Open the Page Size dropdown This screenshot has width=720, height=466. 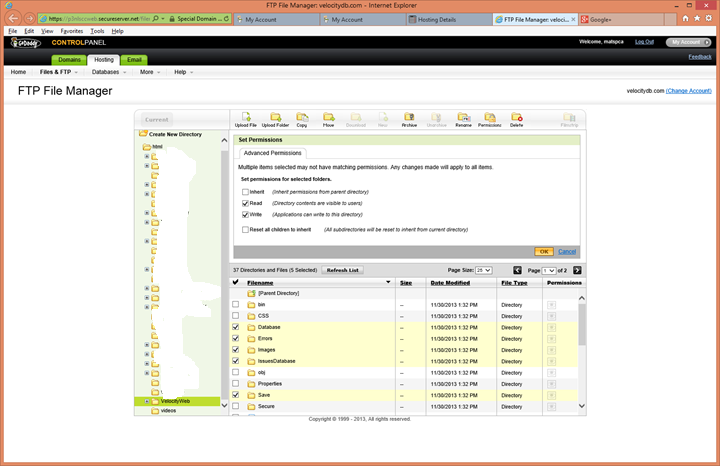484,270
